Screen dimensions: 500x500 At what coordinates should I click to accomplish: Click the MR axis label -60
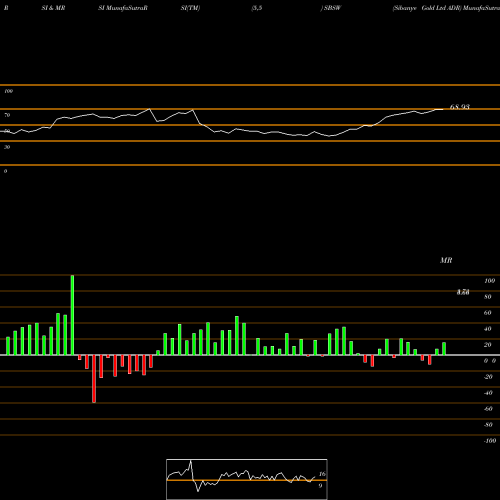[x=488, y=409]
